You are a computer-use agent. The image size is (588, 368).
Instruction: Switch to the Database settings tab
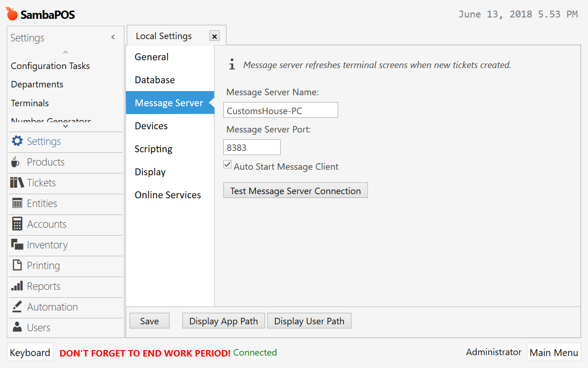point(155,80)
